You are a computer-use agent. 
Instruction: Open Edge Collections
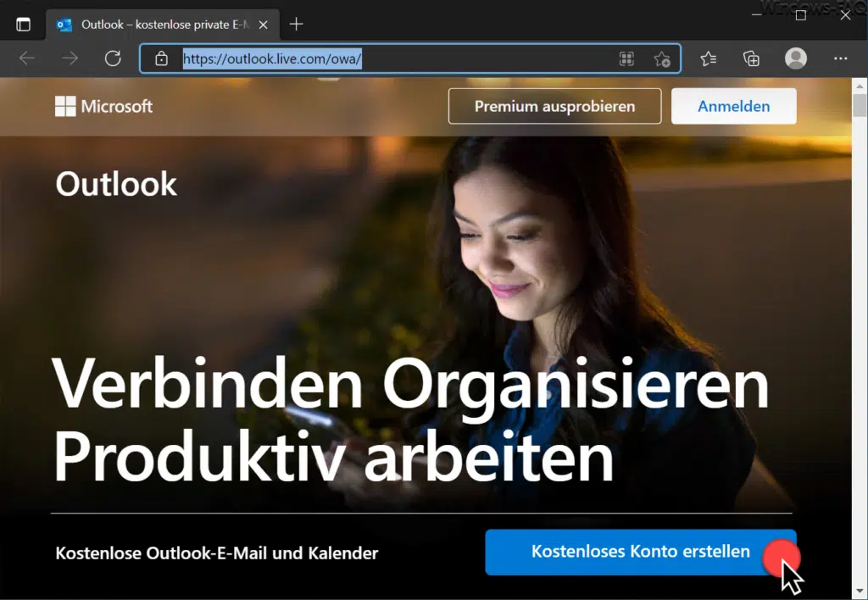pyautogui.click(x=750, y=58)
